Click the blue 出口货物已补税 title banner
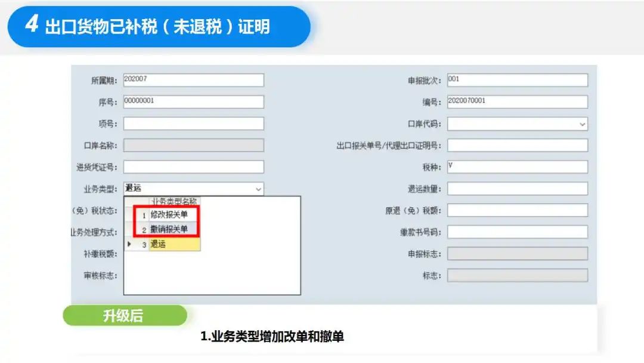 (x=159, y=26)
